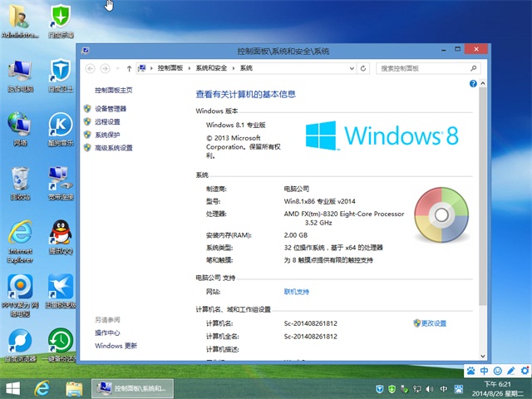Click the 更改设置 link
532x399 pixels.
(433, 323)
